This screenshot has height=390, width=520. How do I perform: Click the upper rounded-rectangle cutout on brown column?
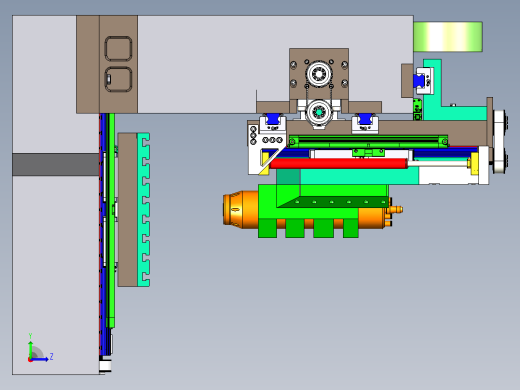[x=118, y=49]
